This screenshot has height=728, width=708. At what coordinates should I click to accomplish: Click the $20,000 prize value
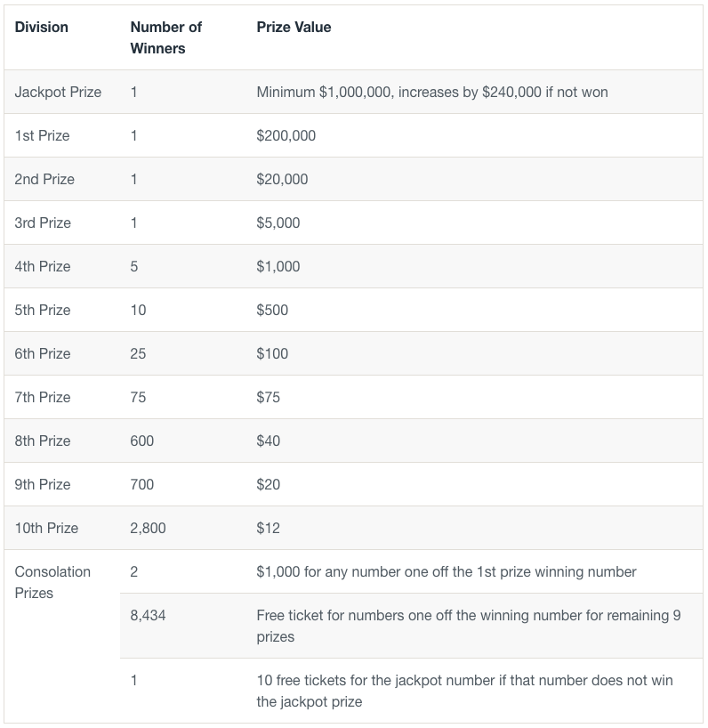pyautogui.click(x=282, y=179)
